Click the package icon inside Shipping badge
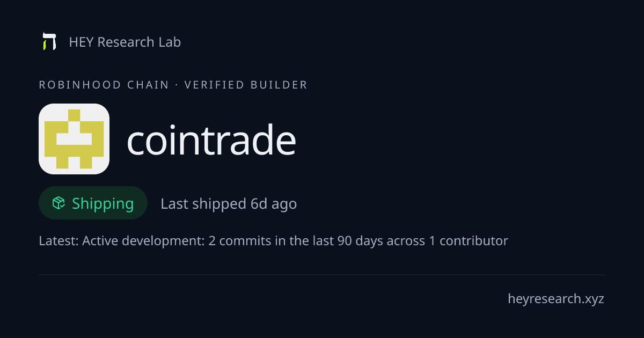The width and height of the screenshot is (644, 338). pos(58,203)
